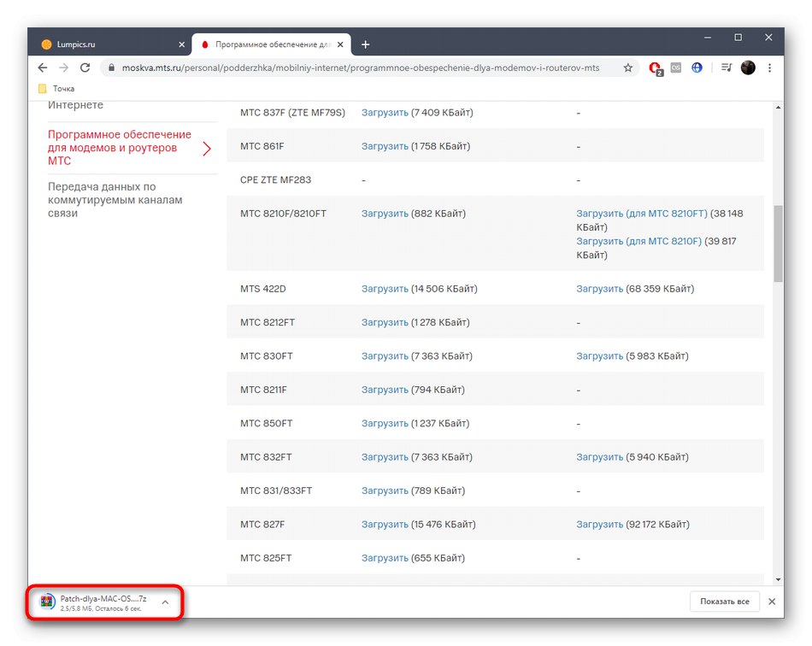Download МТС 827F 92 172 КБайт file
Image resolution: width=812 pixels, height=646 pixels.
600,525
